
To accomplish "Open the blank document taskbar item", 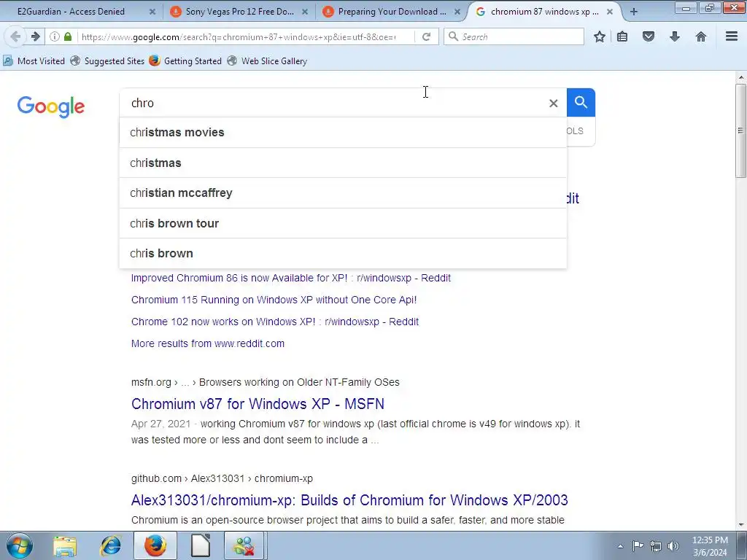I will 200,545.
